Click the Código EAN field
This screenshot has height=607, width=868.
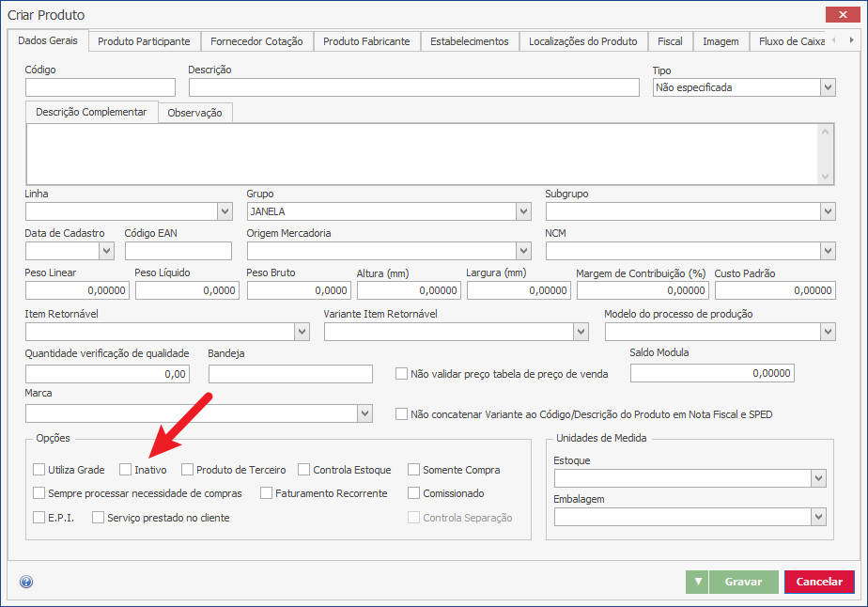[x=178, y=251]
